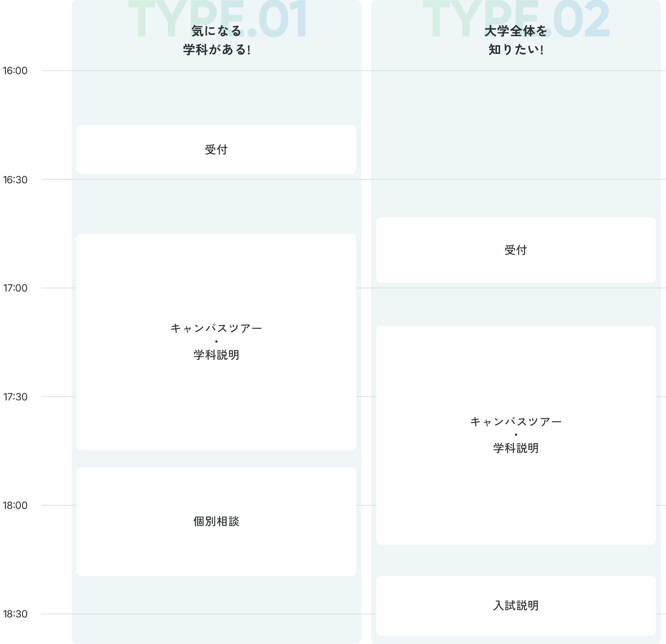Click the 大学全体を知りたい! heading
This screenshot has width=666, height=644.
click(x=516, y=40)
